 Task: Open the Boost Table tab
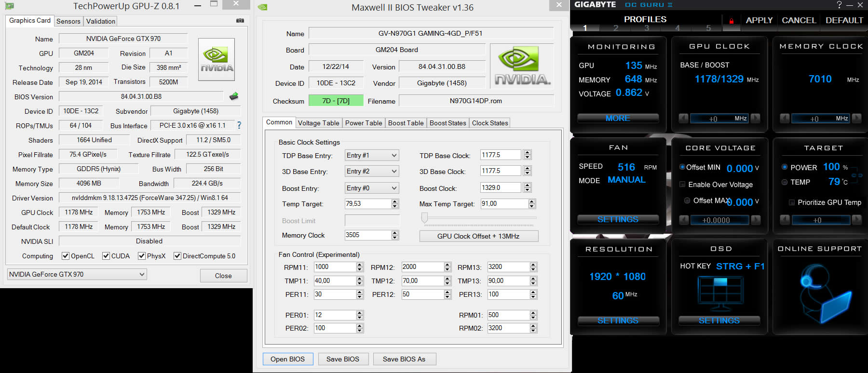(406, 123)
